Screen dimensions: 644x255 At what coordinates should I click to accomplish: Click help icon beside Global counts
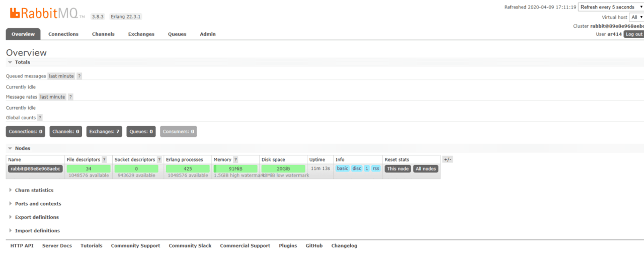(40, 118)
